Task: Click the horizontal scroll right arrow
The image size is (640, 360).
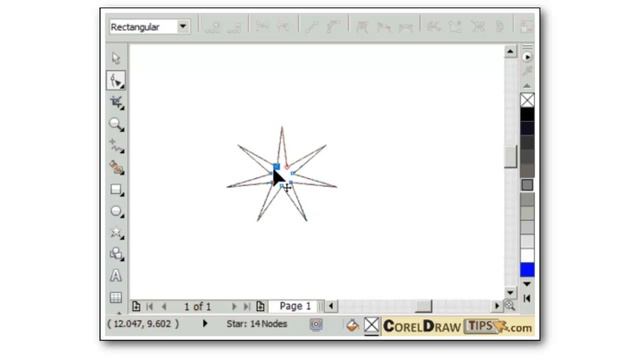Action: tap(497, 306)
